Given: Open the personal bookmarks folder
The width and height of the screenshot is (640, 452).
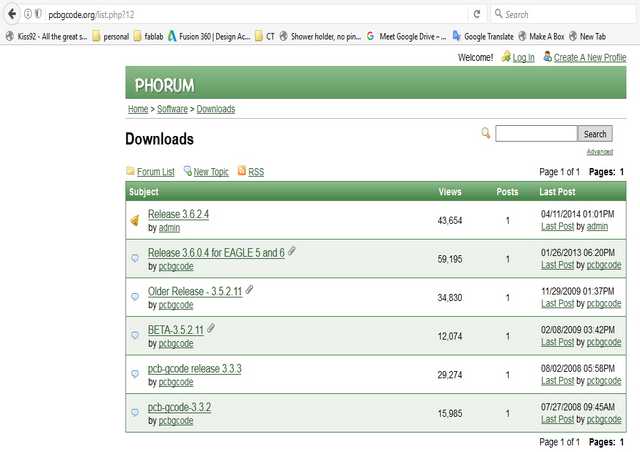Looking at the screenshot, I should (x=111, y=37).
